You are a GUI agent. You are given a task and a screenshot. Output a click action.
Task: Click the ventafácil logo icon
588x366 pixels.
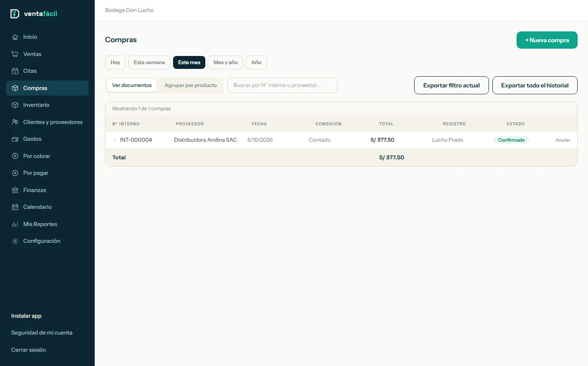tap(15, 14)
